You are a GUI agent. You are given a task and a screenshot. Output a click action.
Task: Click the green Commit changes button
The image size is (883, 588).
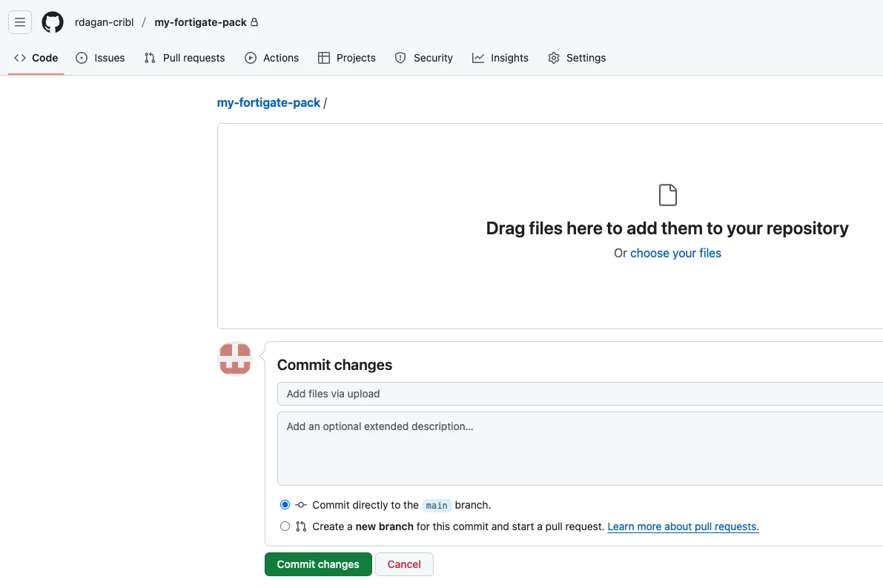click(x=318, y=564)
